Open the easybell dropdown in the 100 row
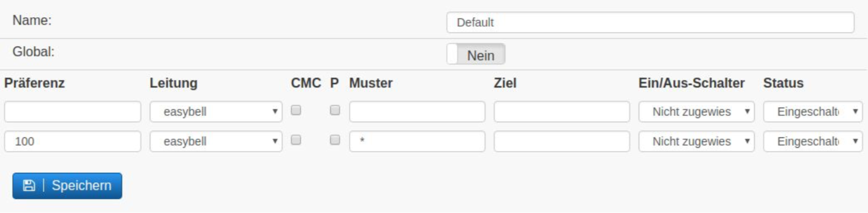This screenshot has width=868, height=213. coord(216,141)
